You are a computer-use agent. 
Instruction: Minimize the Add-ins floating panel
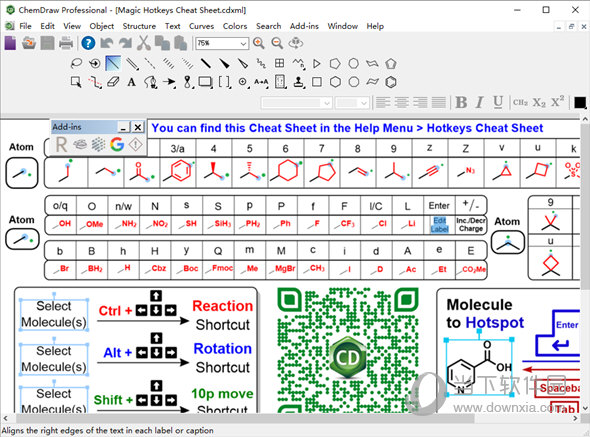tap(123, 127)
